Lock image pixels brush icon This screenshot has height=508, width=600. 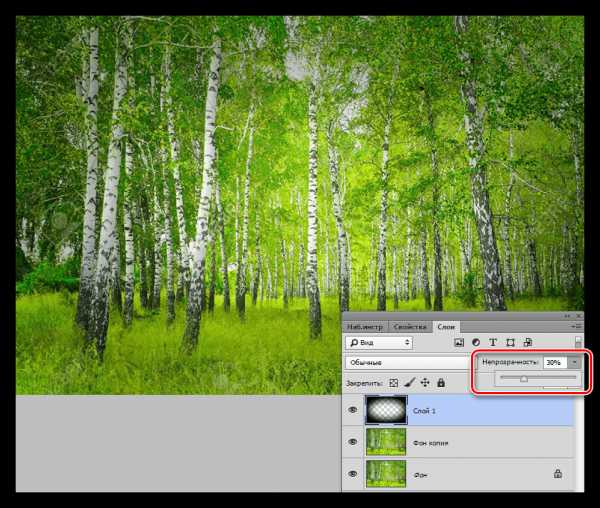pyautogui.click(x=409, y=383)
